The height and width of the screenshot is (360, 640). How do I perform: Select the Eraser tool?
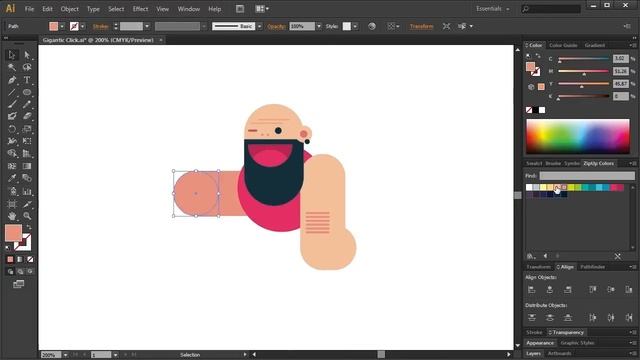[x=27, y=116]
